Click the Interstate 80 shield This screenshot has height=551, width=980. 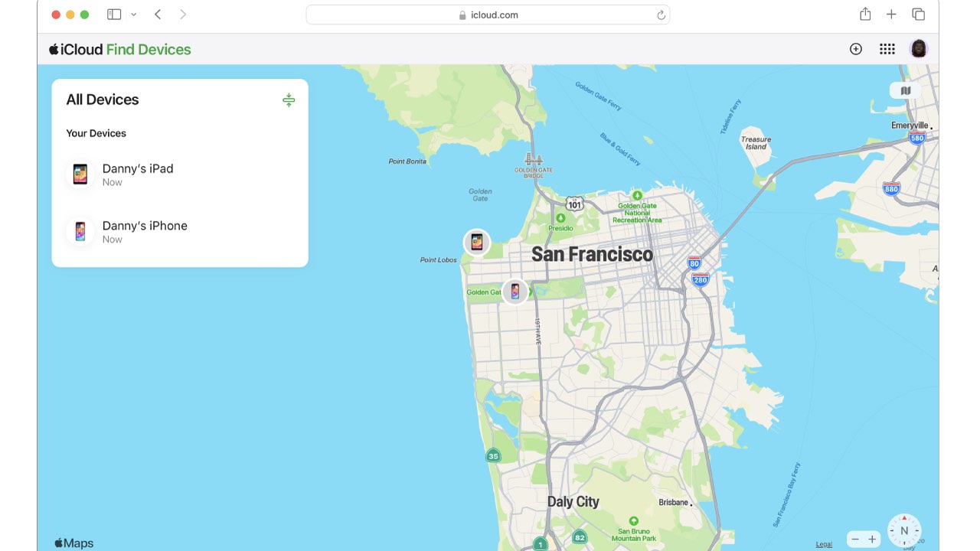[694, 264]
